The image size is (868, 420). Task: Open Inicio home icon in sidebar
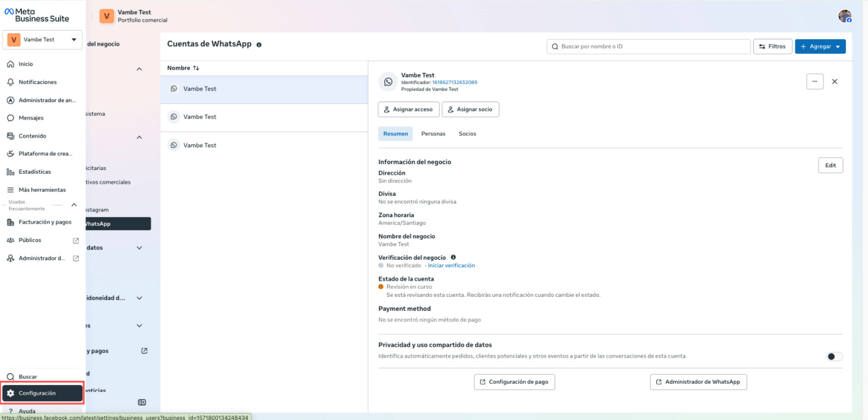10,64
